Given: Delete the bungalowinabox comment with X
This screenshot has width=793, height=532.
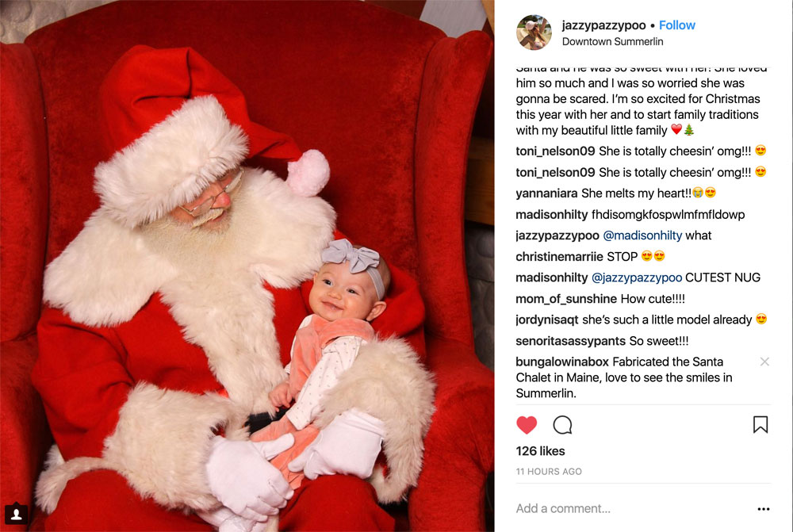Looking at the screenshot, I should coord(764,362).
